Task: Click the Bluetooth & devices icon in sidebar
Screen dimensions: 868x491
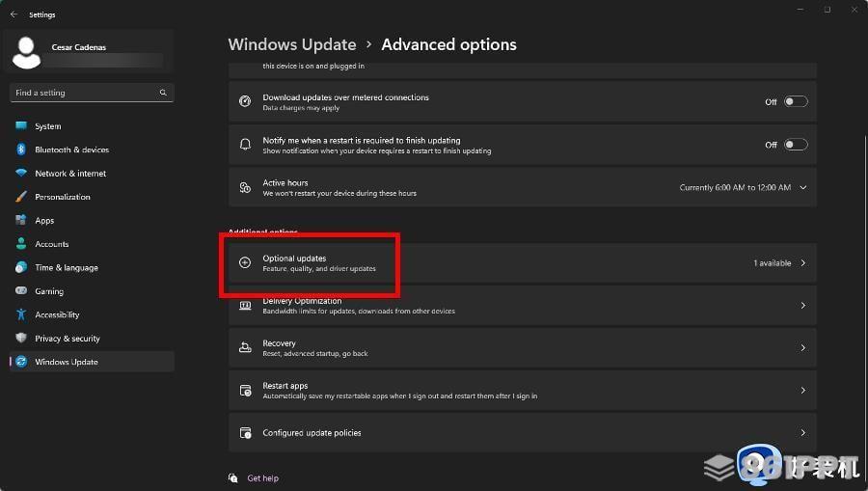Action: pyautogui.click(x=21, y=150)
